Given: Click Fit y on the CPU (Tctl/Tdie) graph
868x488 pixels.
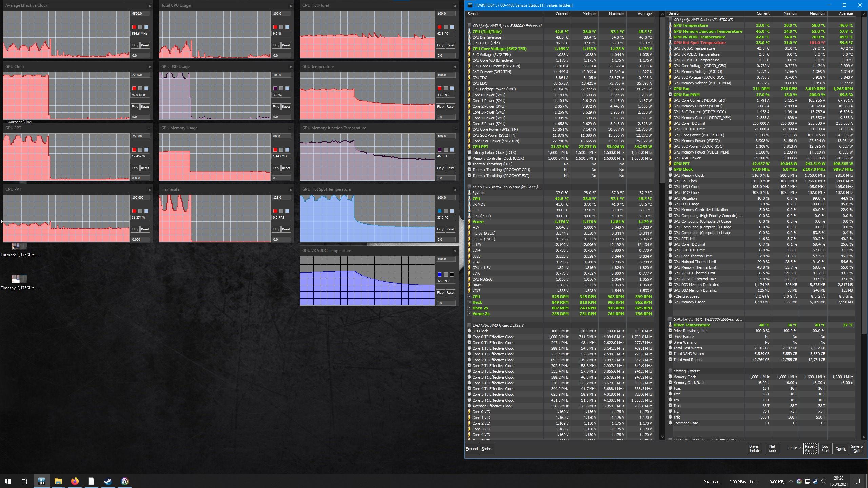Looking at the screenshot, I should tap(440, 45).
